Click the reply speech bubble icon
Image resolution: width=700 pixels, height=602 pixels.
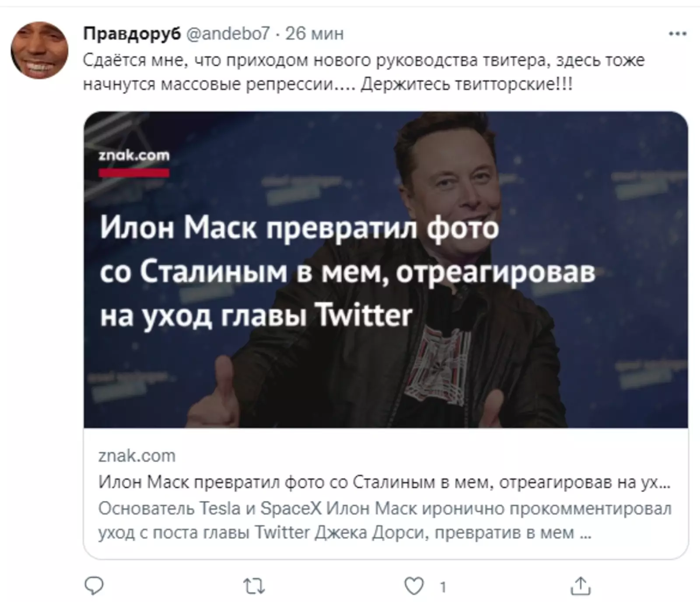pos(94,586)
